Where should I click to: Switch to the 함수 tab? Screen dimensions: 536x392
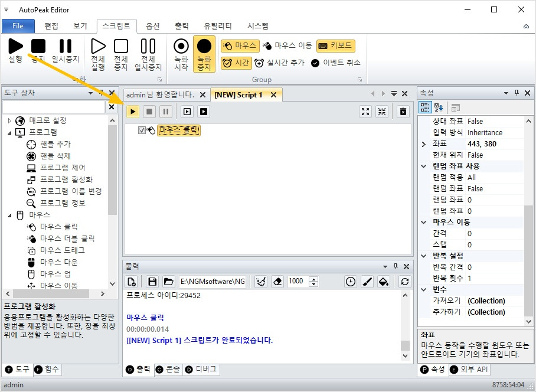47,370
